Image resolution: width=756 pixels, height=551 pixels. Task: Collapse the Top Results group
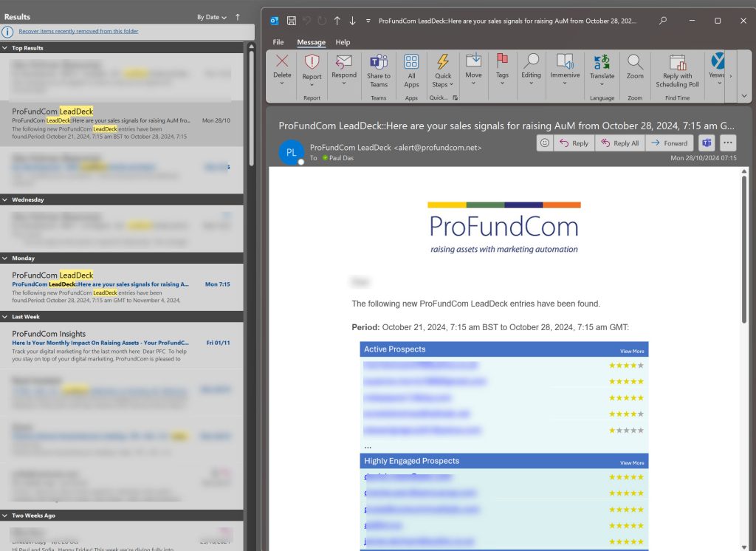click(6, 48)
